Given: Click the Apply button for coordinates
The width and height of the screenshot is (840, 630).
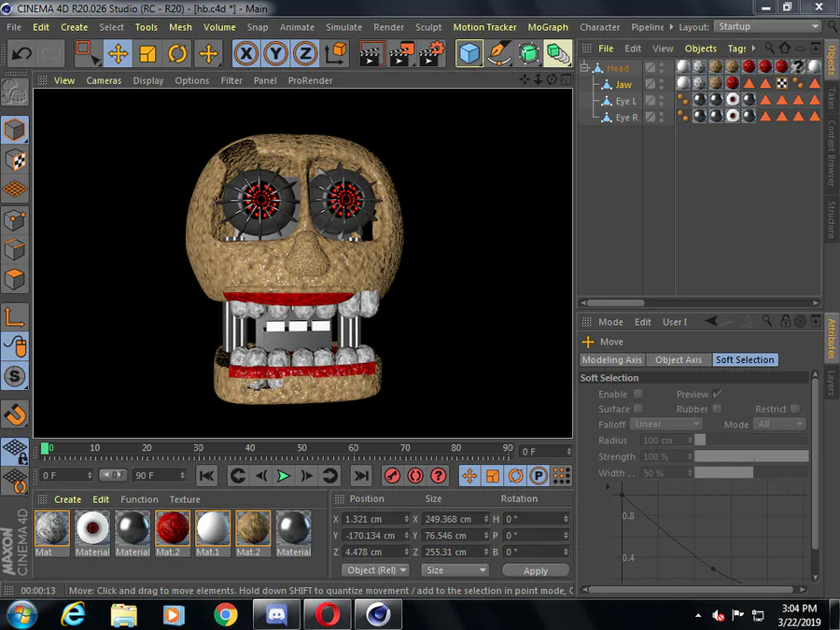Looking at the screenshot, I should 536,570.
